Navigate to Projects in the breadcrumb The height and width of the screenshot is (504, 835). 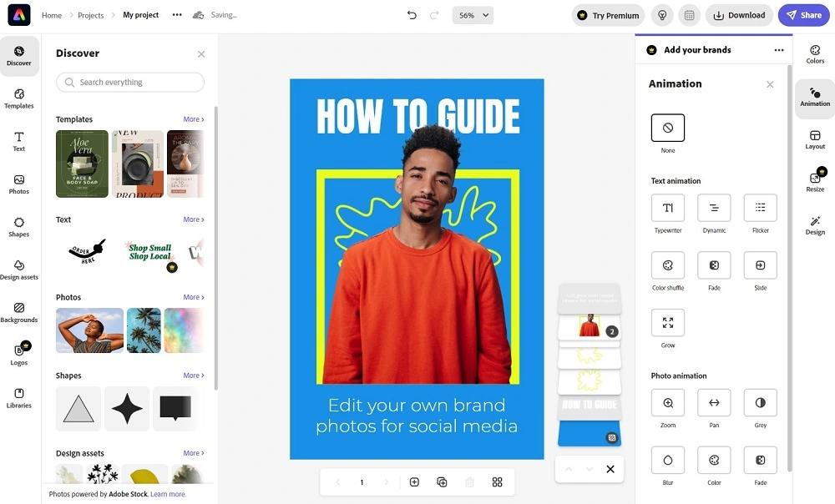[x=90, y=14]
